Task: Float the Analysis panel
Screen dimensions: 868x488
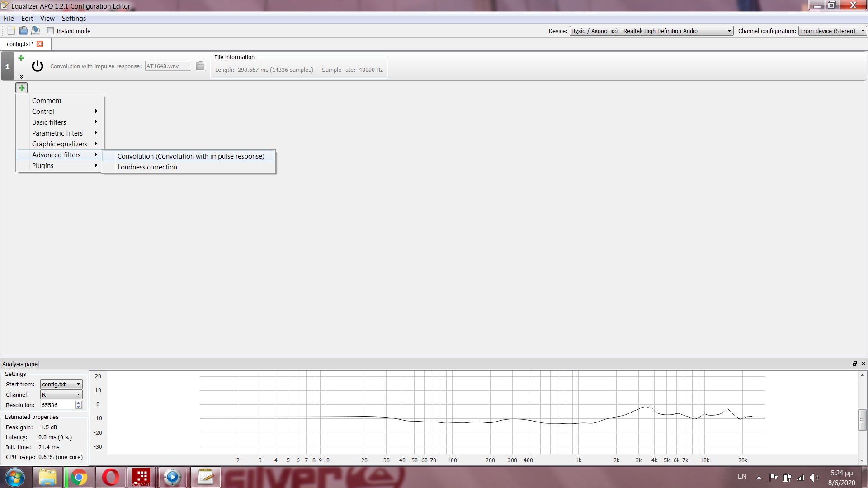Action: pos(855,364)
